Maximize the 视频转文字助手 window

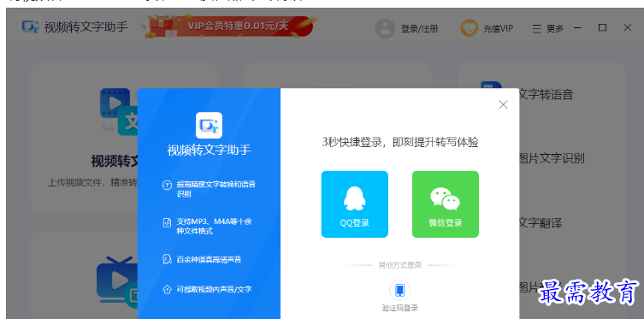(602, 27)
